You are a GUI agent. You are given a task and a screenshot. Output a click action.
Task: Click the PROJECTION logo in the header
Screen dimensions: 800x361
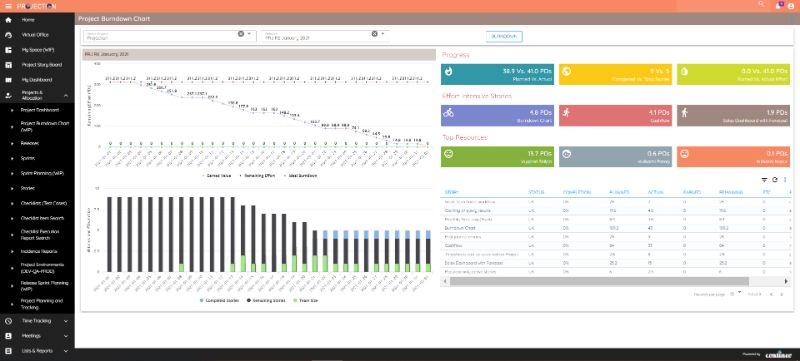point(36,6)
